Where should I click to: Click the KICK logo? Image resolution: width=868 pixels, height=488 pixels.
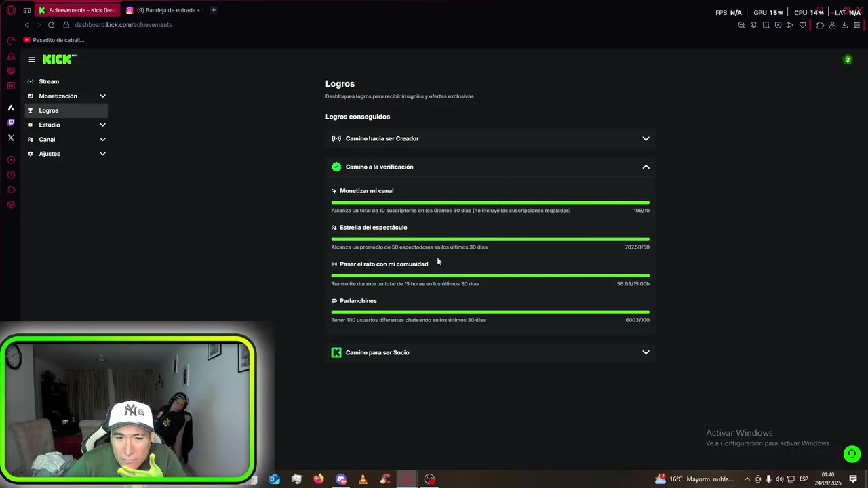click(60, 59)
